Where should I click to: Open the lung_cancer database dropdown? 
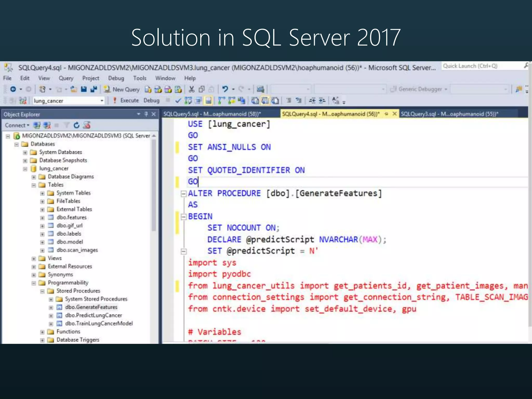tap(102, 101)
